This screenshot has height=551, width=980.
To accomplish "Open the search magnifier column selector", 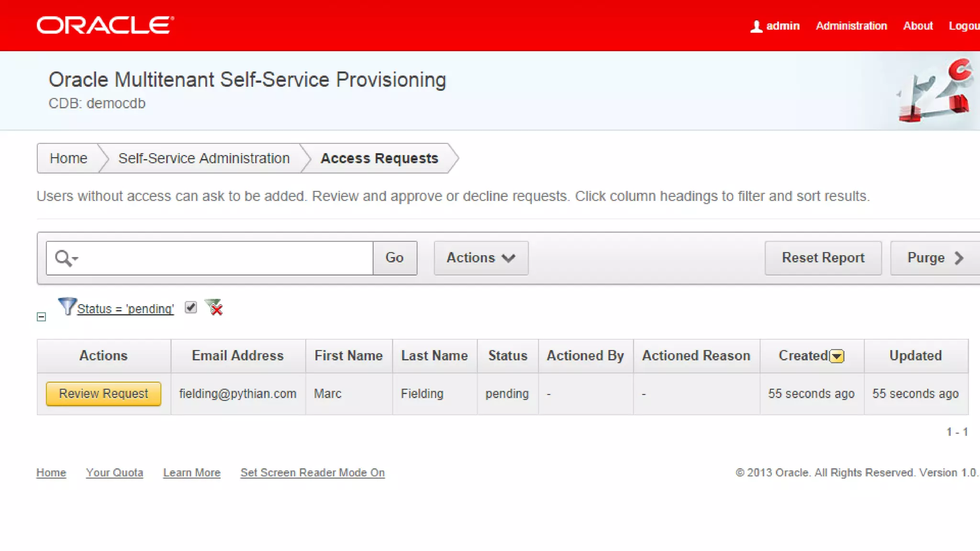I will [66, 258].
